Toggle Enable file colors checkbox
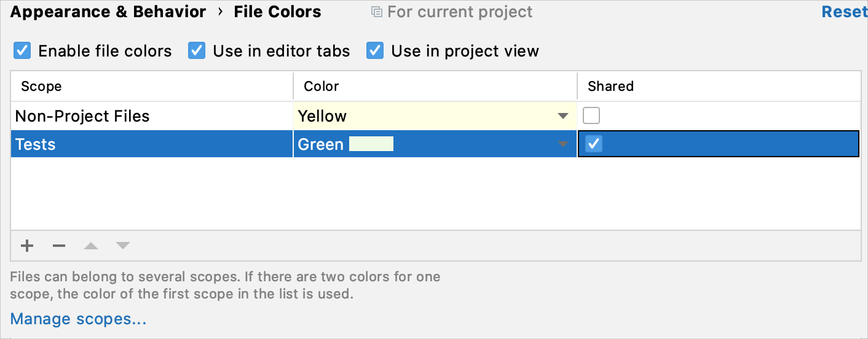The image size is (868, 339). tap(22, 50)
